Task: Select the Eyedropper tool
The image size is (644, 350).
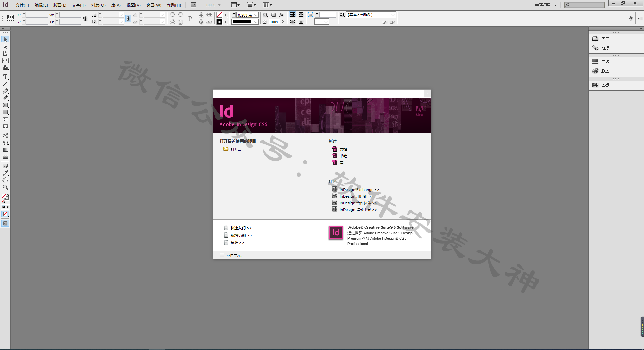Action: click(5, 173)
